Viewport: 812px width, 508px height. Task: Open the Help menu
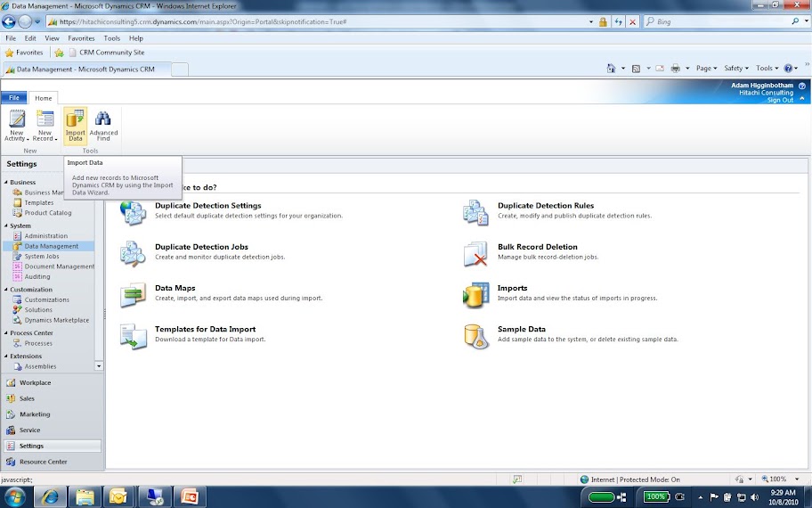point(136,38)
